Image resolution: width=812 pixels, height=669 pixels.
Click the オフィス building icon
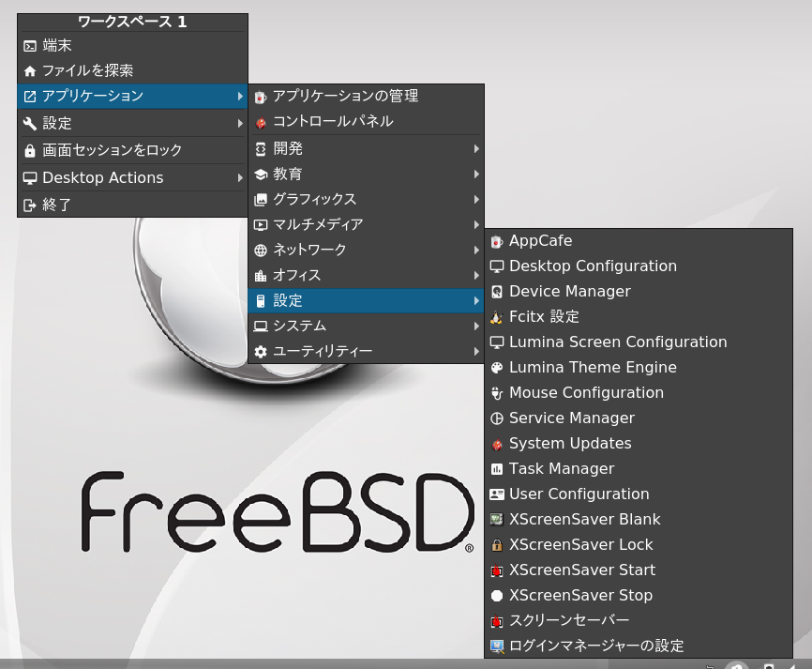(x=261, y=276)
